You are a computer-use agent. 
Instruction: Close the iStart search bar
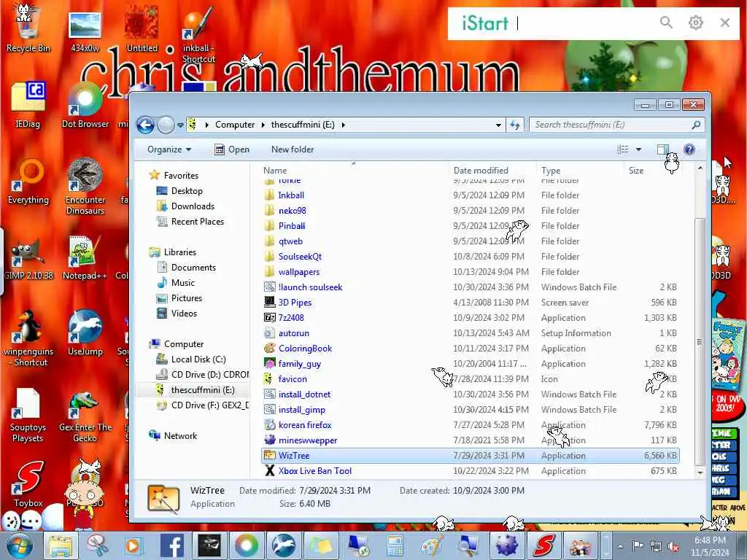725,23
